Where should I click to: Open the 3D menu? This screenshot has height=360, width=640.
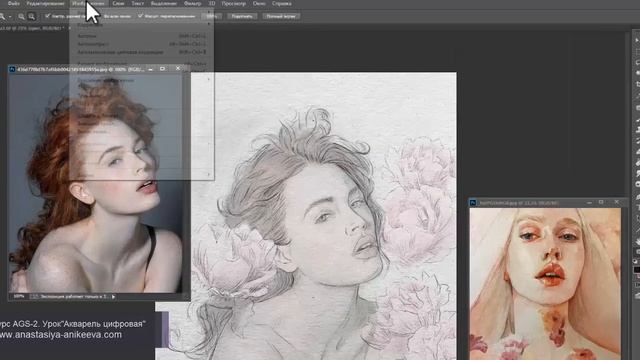[212, 3]
